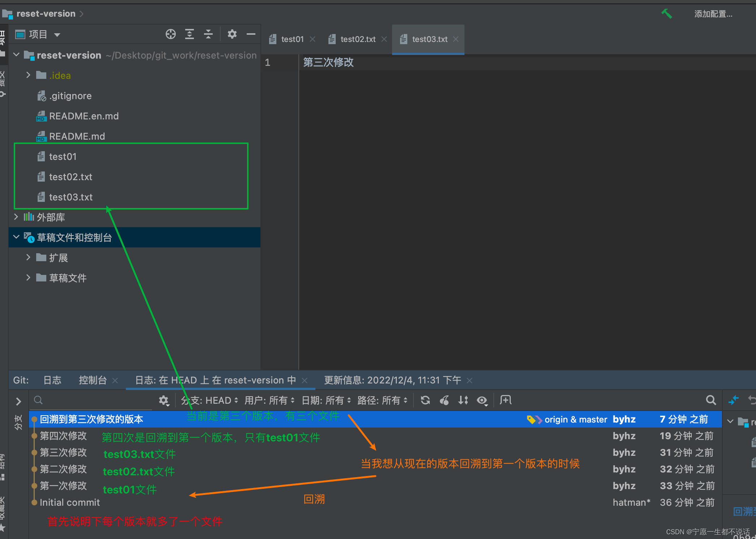Expand the branches side panel arrow

(18, 401)
